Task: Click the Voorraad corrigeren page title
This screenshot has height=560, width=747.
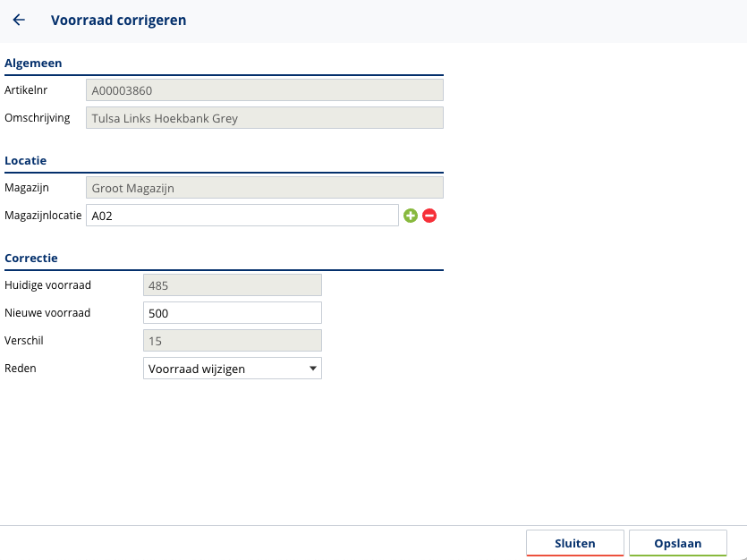Action: [x=119, y=20]
